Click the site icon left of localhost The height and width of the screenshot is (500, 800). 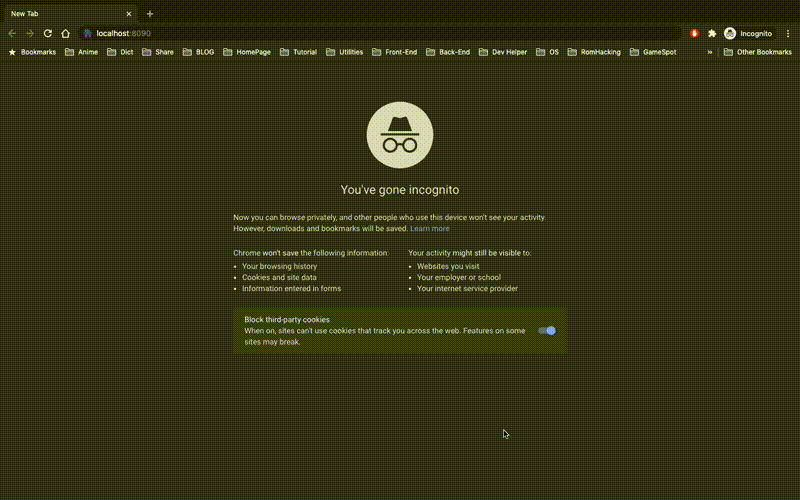(88, 33)
